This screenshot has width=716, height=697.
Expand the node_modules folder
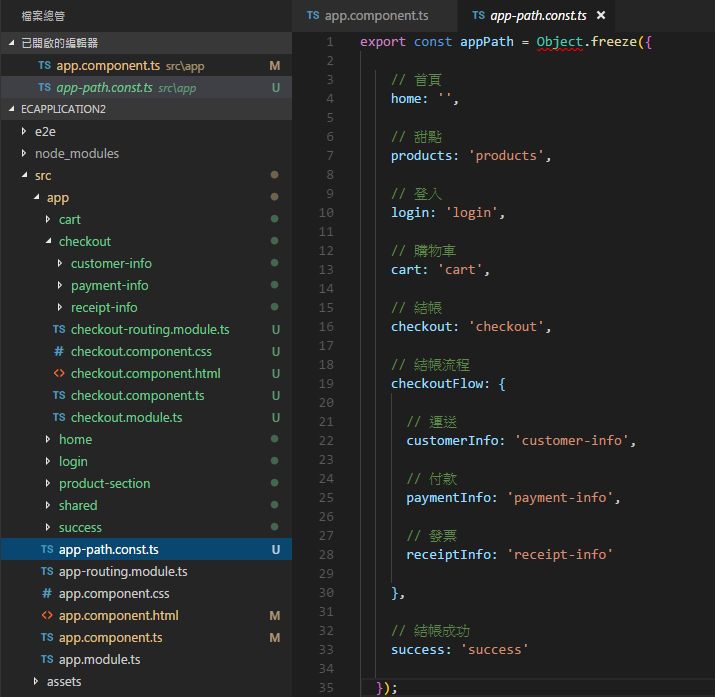click(x=24, y=153)
